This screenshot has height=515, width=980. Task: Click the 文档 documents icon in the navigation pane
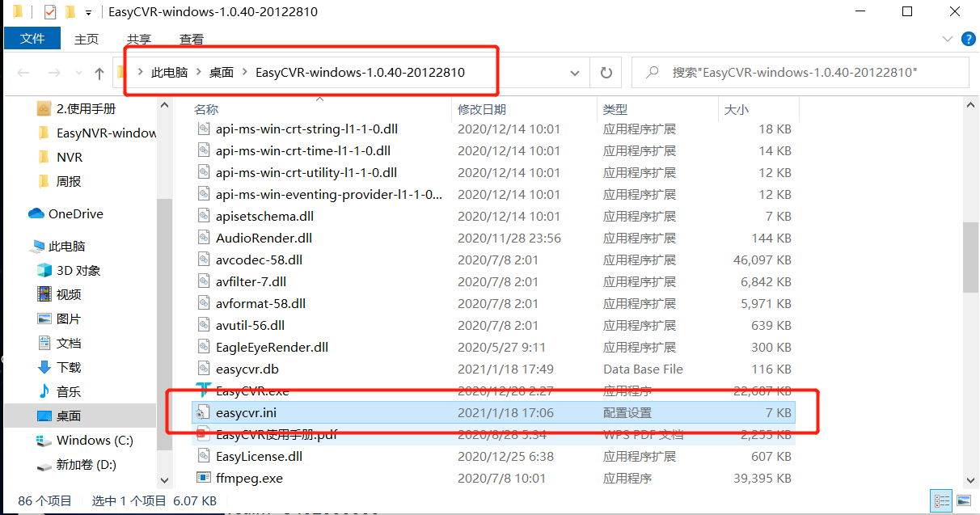coord(44,343)
